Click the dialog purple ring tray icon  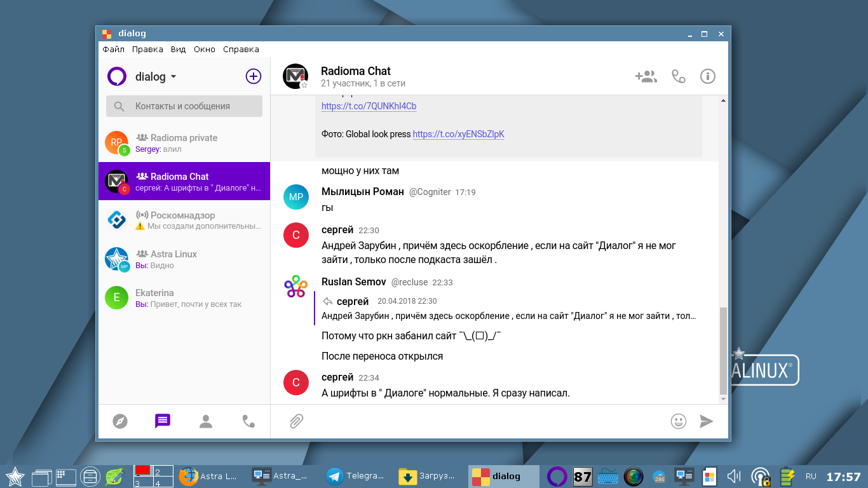point(557,476)
